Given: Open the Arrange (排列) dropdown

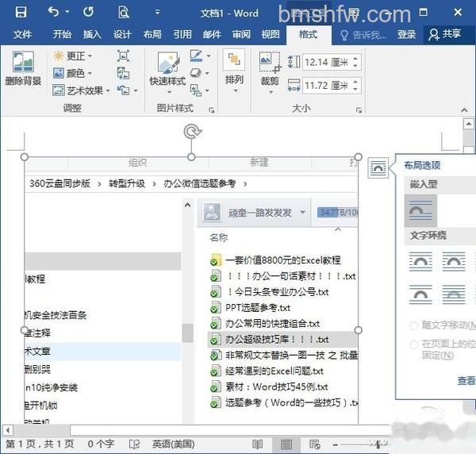Looking at the screenshot, I should pos(234,72).
